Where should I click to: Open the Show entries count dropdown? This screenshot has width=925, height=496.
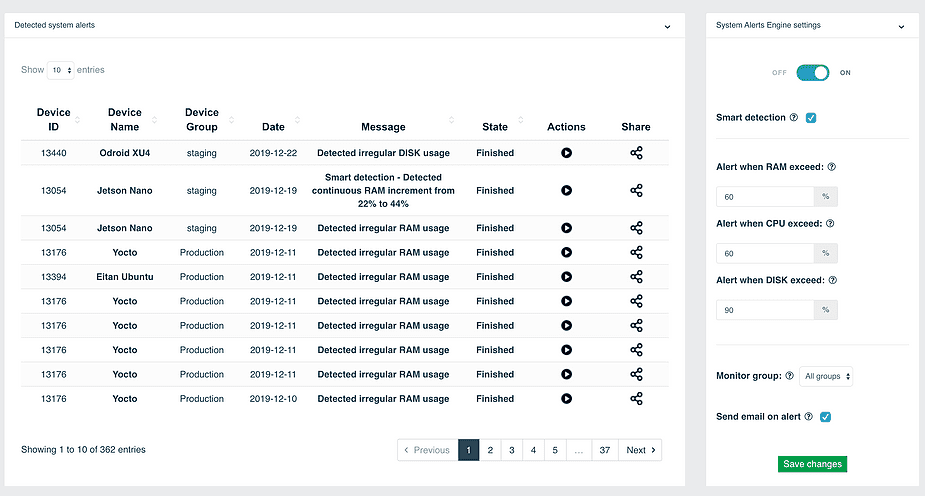pyautogui.click(x=61, y=70)
